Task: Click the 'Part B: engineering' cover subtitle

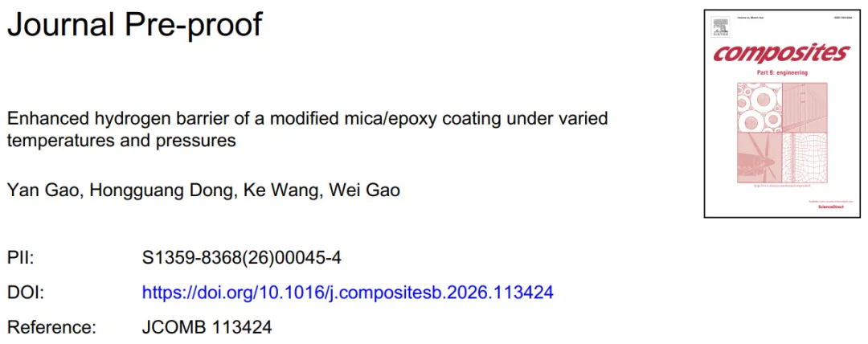Action: 781,72
